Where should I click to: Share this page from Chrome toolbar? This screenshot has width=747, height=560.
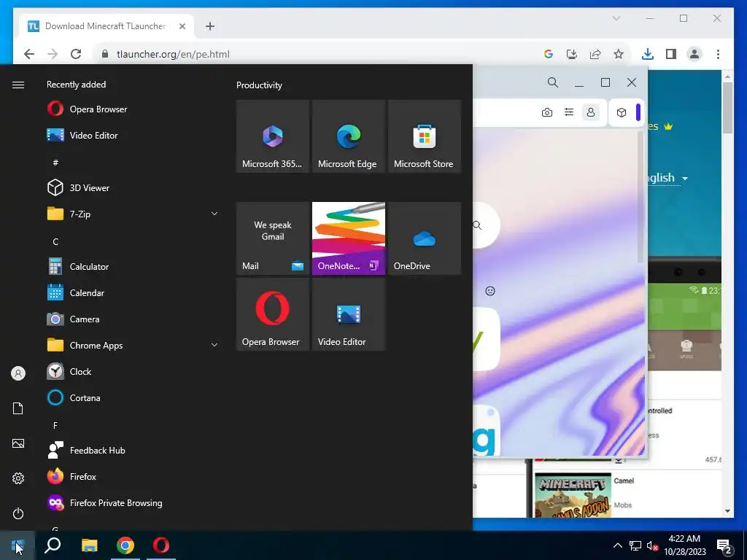pos(595,54)
